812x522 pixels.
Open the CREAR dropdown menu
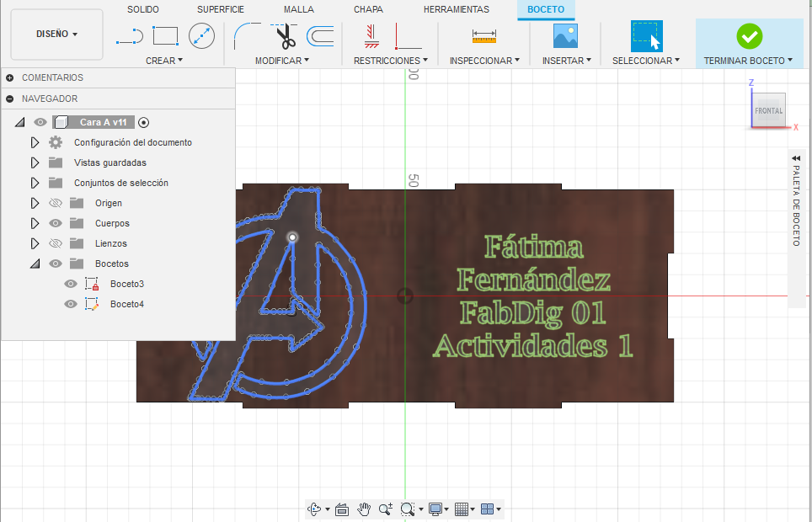tap(164, 61)
